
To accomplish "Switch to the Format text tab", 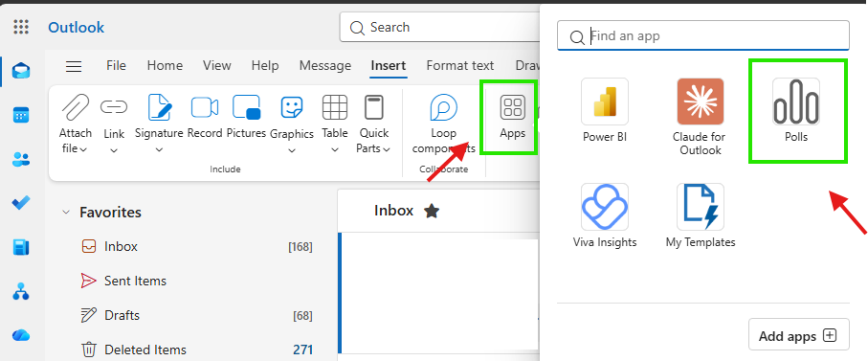I will pyautogui.click(x=459, y=66).
